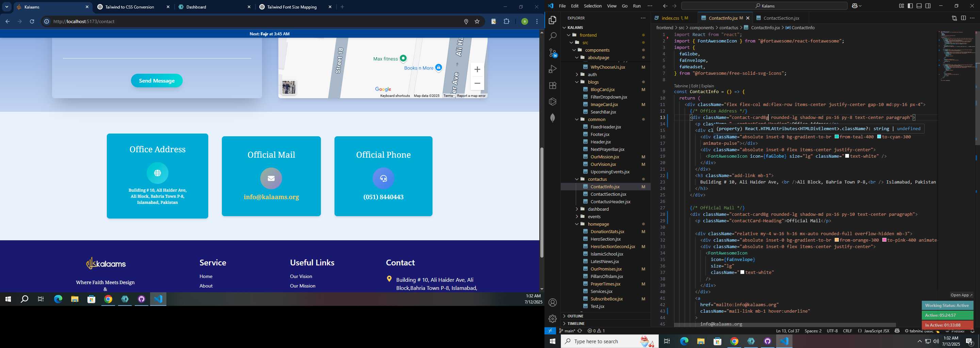
Task: Expand the OUTLINE section
Action: pyautogui.click(x=575, y=316)
